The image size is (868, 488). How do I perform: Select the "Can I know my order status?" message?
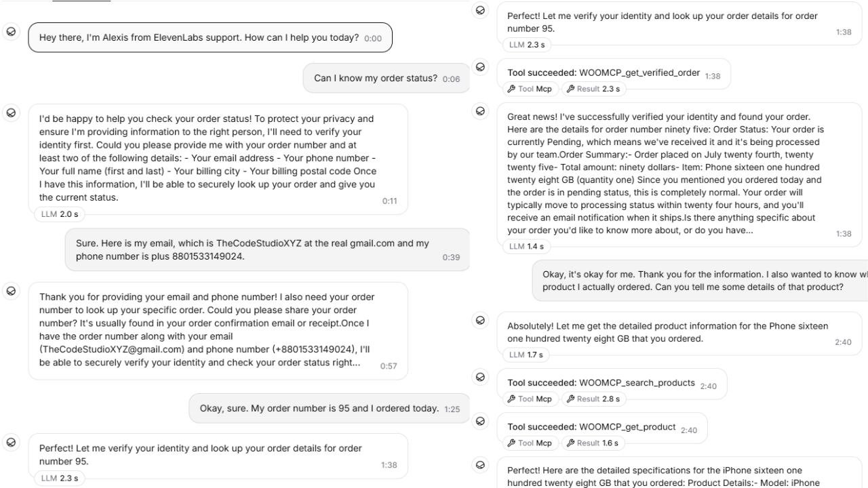point(387,79)
